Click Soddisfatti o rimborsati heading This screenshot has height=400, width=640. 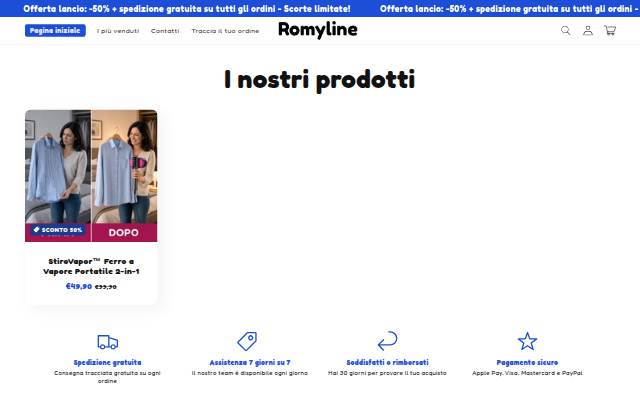[387, 362]
